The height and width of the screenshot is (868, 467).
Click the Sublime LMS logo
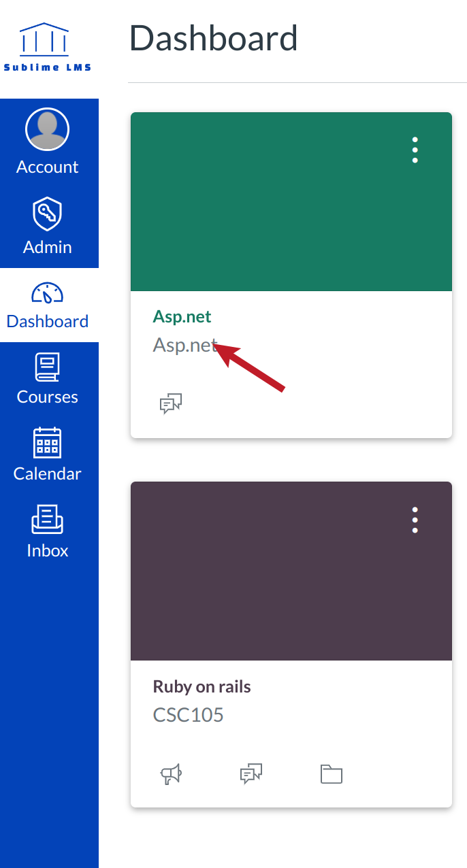(47, 48)
